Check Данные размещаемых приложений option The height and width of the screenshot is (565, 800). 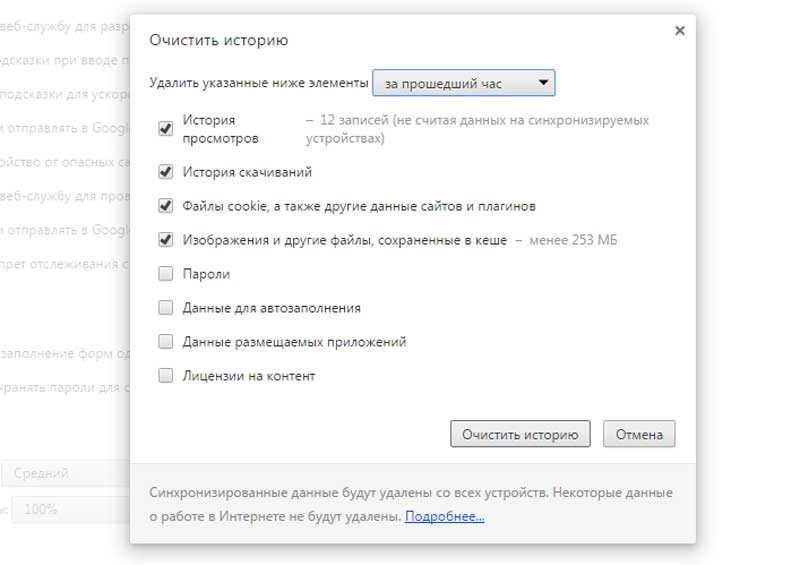[165, 341]
